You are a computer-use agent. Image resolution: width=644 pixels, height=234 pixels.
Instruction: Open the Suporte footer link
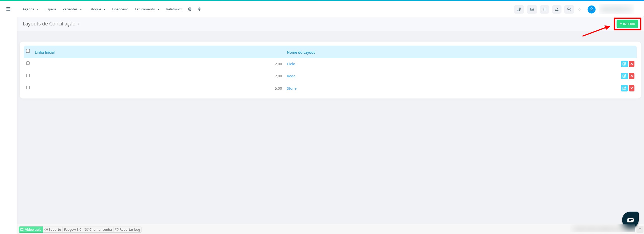(53, 229)
